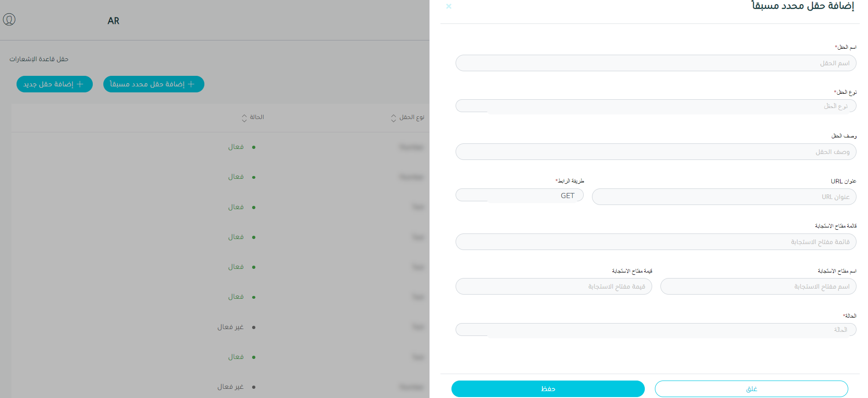
Task: Click the 'إضافة حقل محدد مسبقاً' button
Action: coord(154,84)
